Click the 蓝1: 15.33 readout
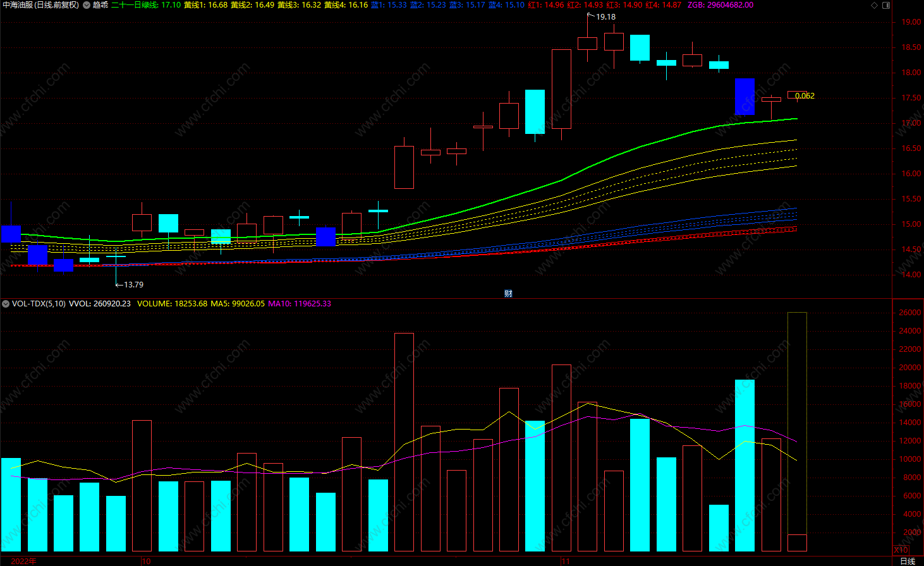924x566 pixels. click(x=389, y=5)
